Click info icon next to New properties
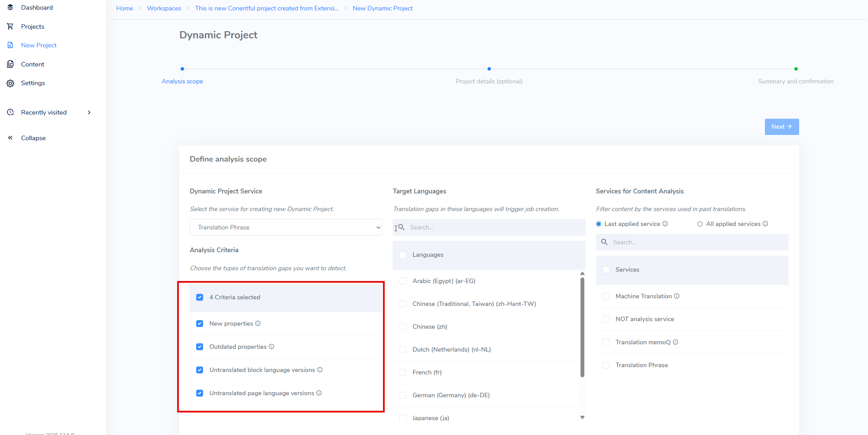Image resolution: width=868 pixels, height=435 pixels. point(258,323)
